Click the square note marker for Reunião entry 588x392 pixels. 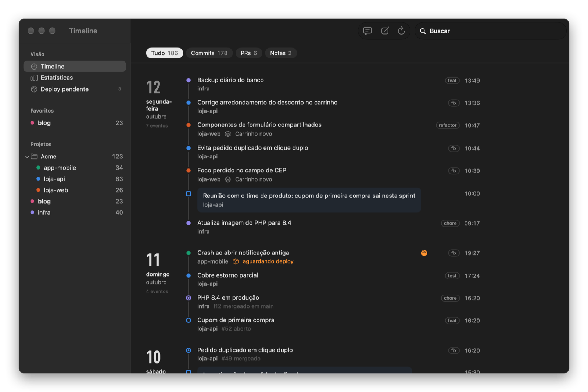(x=189, y=194)
